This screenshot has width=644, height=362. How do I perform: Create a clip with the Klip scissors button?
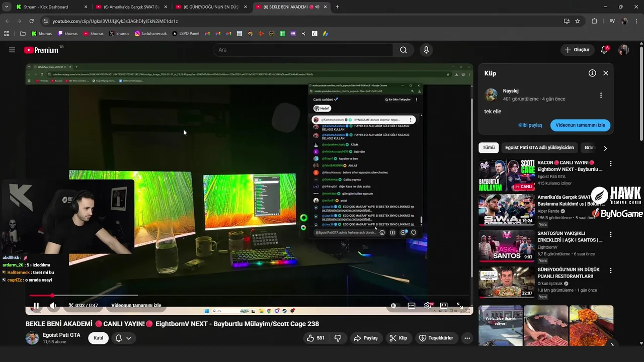click(x=399, y=338)
